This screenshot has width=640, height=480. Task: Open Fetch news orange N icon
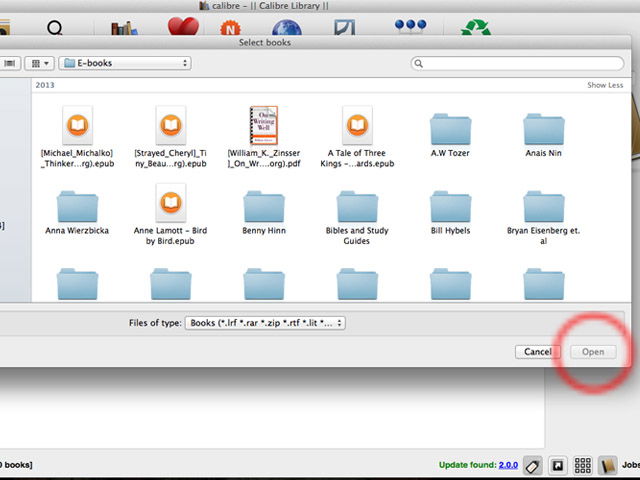tap(231, 28)
